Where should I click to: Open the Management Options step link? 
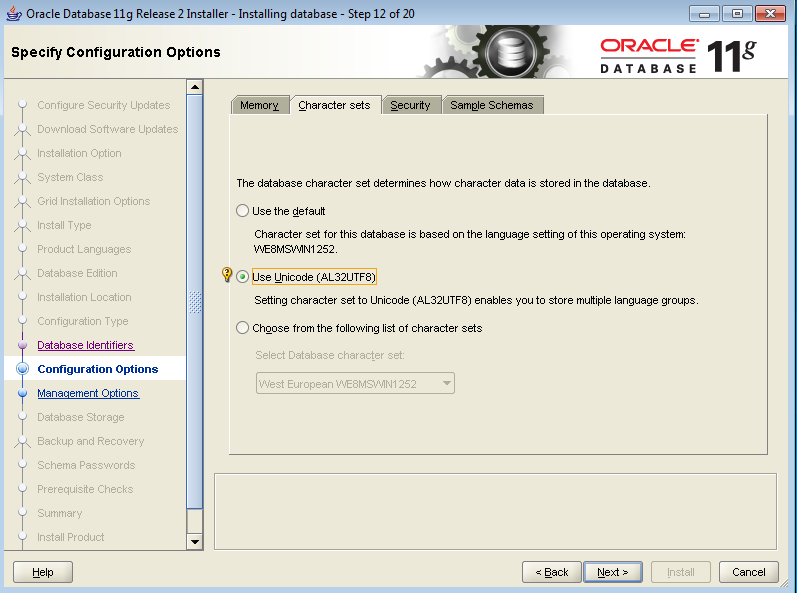click(x=88, y=393)
